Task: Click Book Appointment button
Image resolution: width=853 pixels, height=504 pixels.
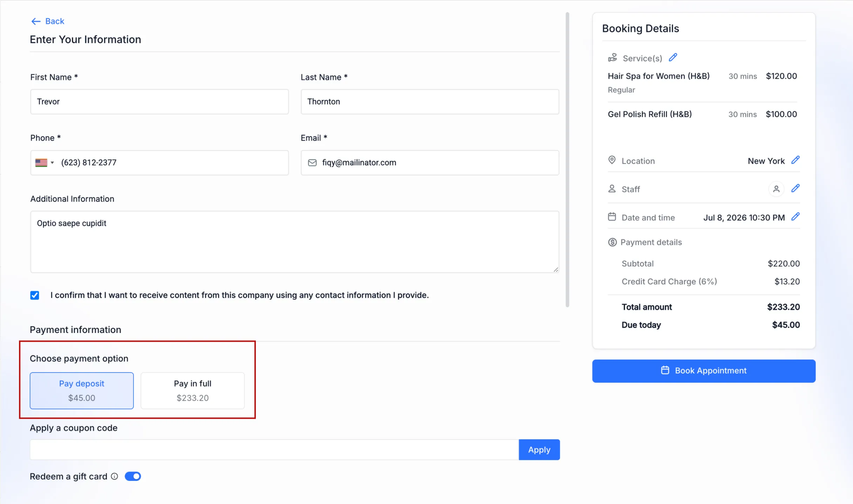Action: (x=704, y=371)
